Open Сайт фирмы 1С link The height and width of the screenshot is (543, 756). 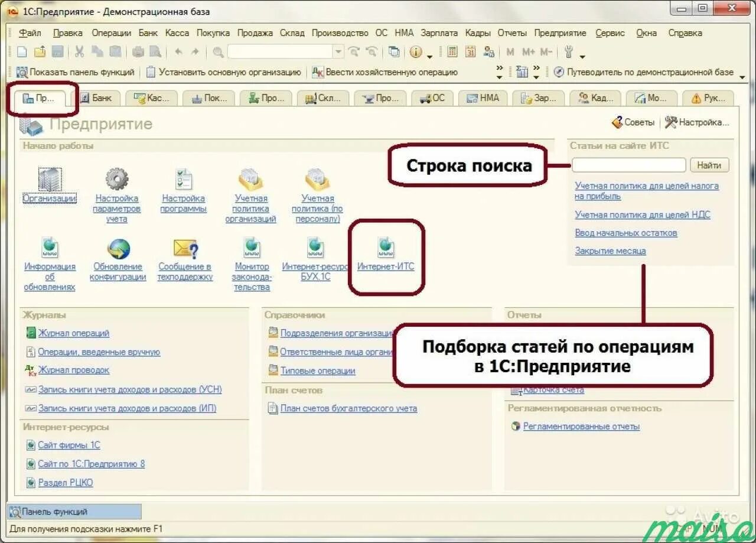(x=69, y=445)
